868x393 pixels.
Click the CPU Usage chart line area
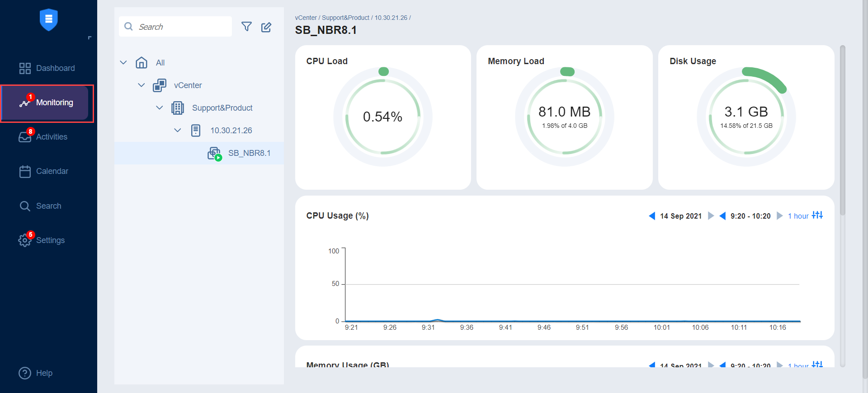(572, 285)
